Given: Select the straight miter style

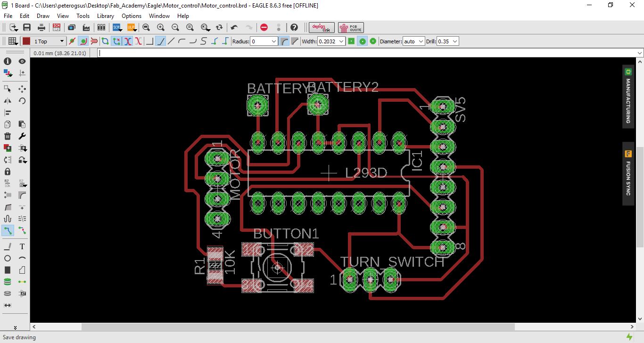Looking at the screenshot, I should [x=295, y=41].
